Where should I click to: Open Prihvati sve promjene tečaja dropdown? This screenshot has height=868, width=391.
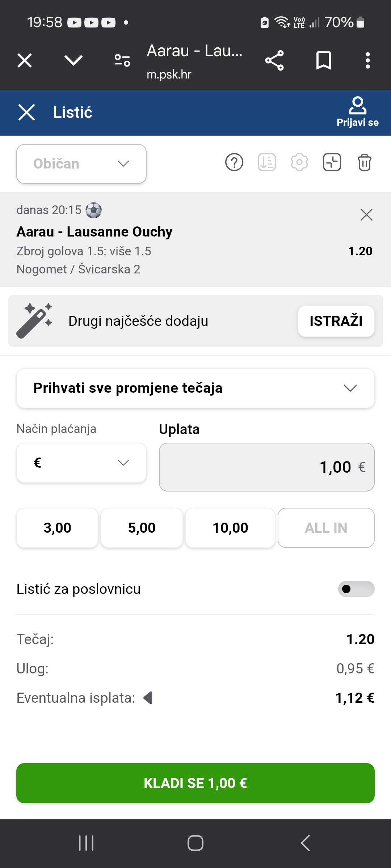[x=195, y=388]
